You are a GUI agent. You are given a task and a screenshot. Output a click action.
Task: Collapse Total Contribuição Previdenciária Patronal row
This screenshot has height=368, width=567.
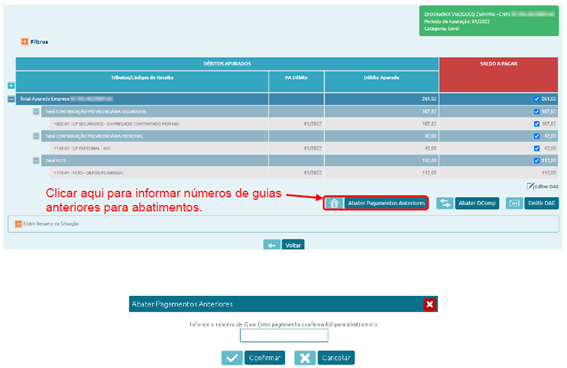pos(36,136)
